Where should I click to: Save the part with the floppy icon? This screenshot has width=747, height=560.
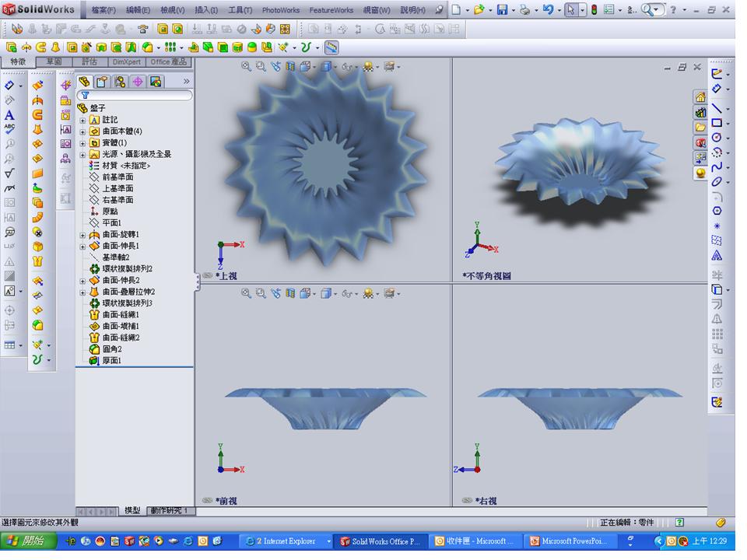click(502, 9)
